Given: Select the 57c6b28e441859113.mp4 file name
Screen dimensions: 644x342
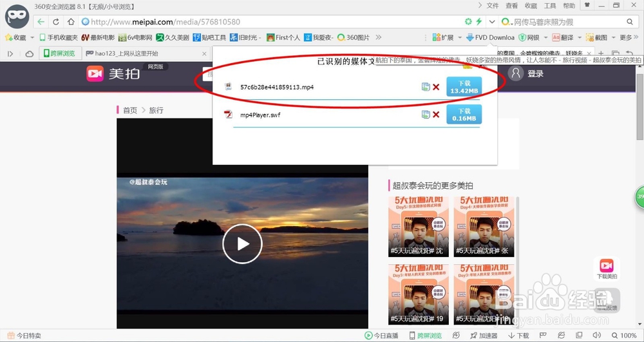Looking at the screenshot, I should pyautogui.click(x=277, y=87).
